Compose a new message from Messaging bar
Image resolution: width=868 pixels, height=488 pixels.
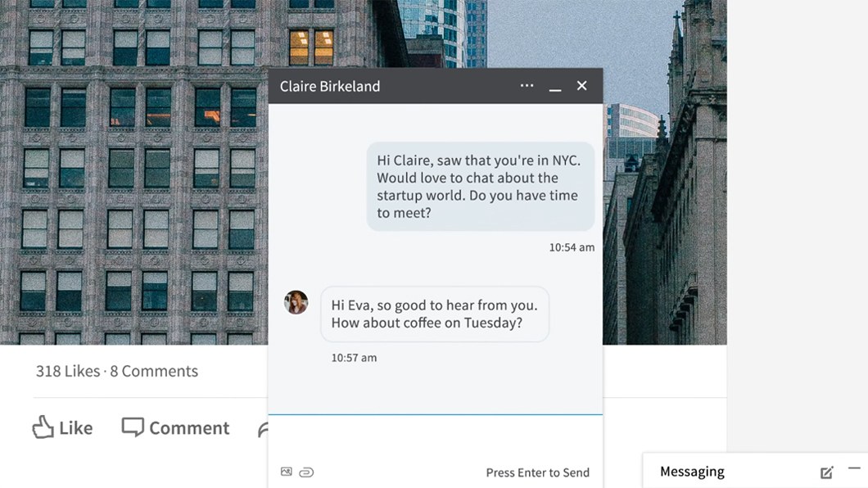pos(826,472)
